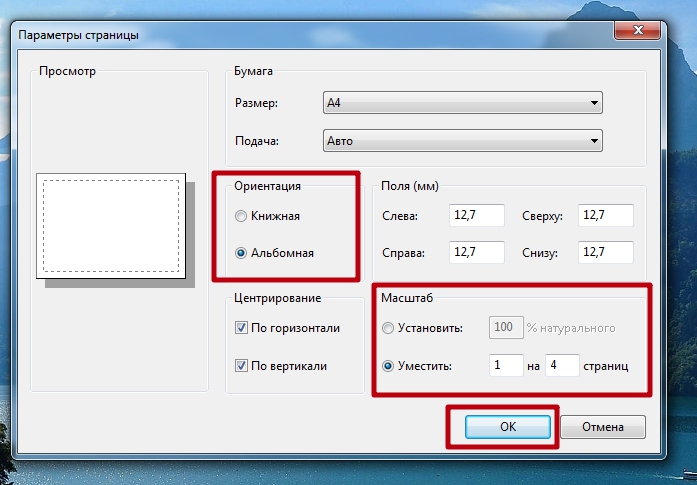
Task: Click the Отмена cancel button
Action: 603,426
